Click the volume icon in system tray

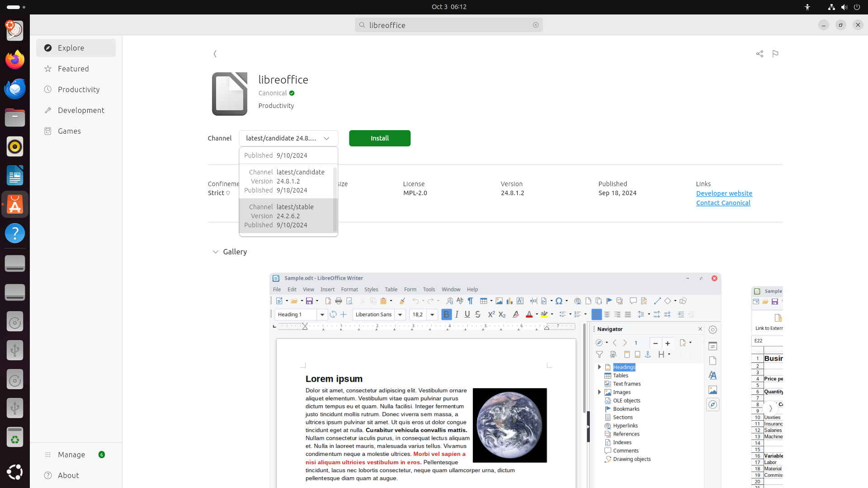click(844, 7)
